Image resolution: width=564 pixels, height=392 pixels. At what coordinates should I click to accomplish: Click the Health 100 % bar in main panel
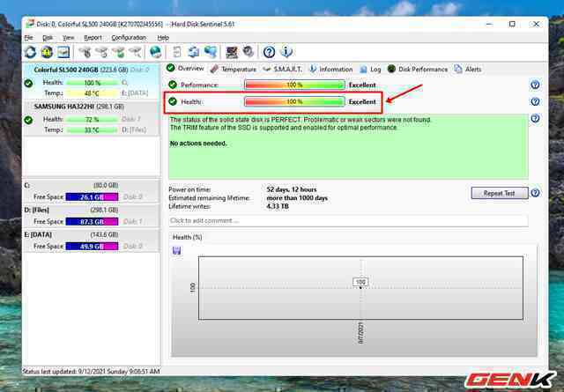(294, 102)
